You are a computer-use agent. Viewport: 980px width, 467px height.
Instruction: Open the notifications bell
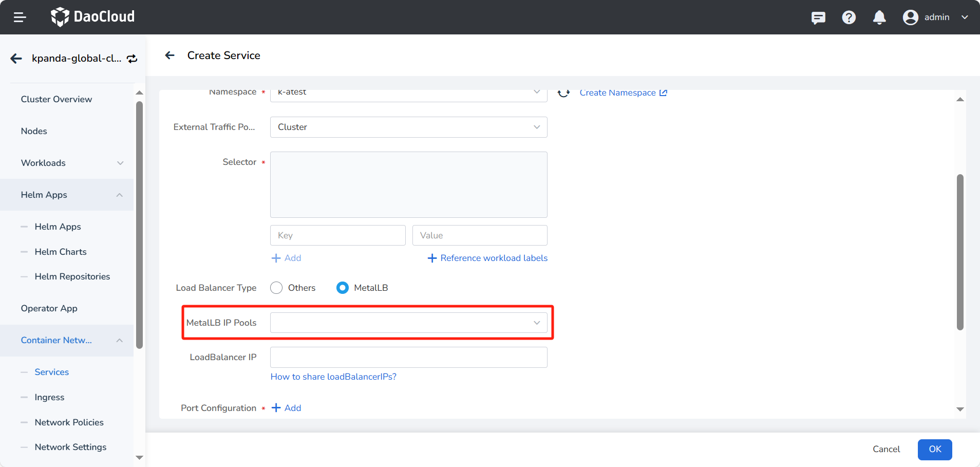(x=879, y=17)
